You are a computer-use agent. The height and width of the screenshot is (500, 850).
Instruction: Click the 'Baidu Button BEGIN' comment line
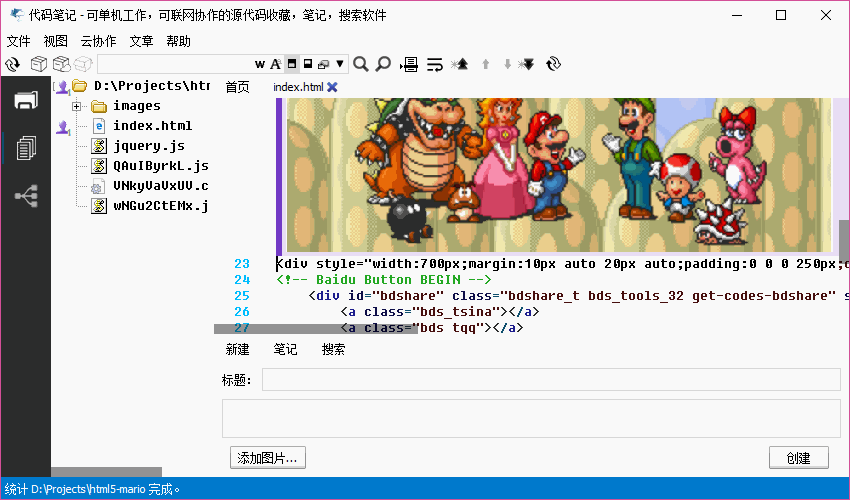[x=384, y=280]
